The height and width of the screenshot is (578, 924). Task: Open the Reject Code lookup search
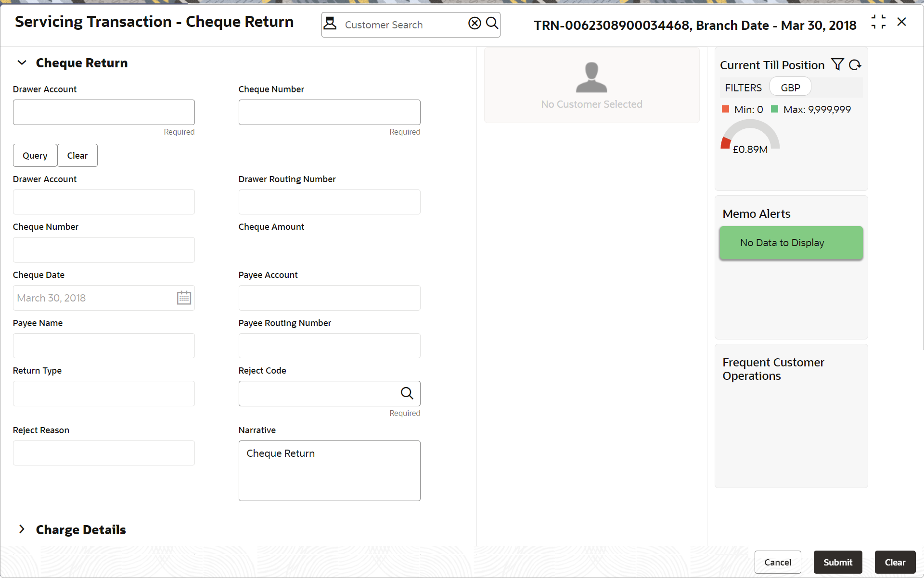point(407,393)
